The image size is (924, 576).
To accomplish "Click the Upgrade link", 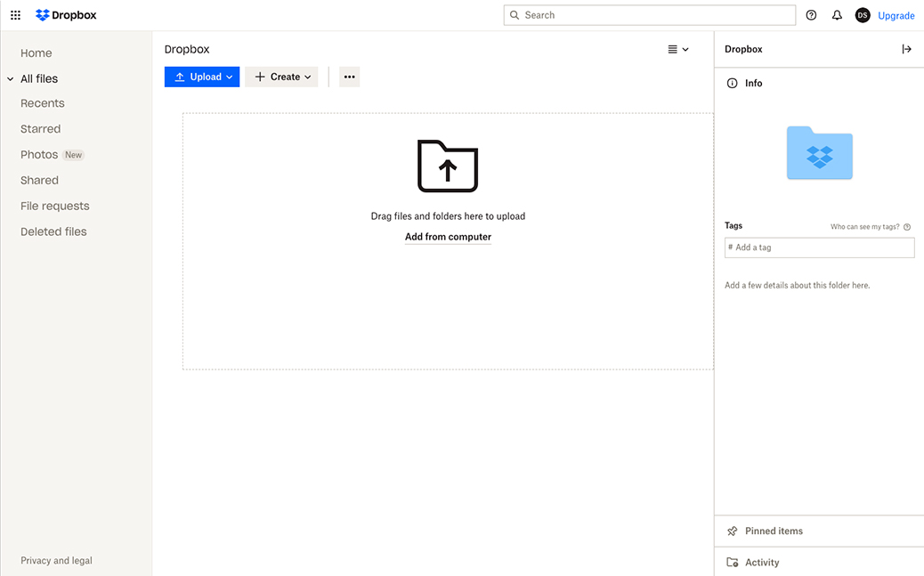I will pyautogui.click(x=896, y=15).
